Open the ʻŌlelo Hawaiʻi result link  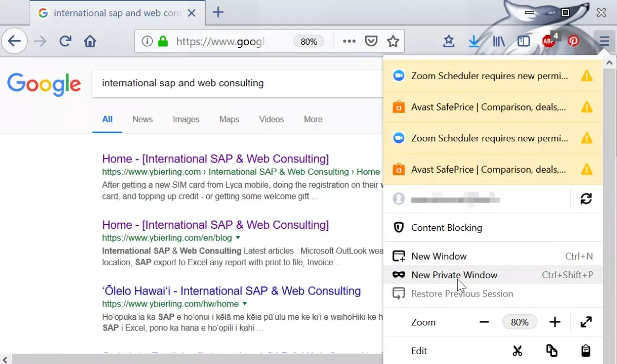coord(231,290)
